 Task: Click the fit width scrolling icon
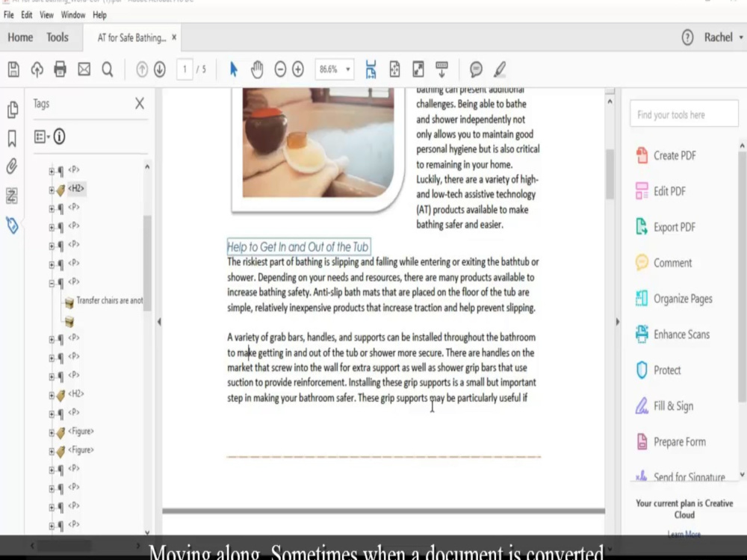[x=371, y=69]
